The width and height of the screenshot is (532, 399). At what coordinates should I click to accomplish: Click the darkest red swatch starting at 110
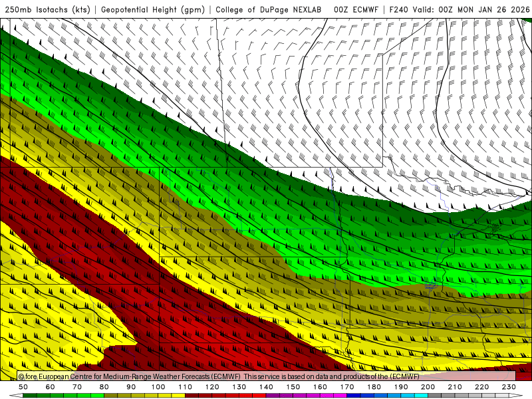[x=192, y=396]
